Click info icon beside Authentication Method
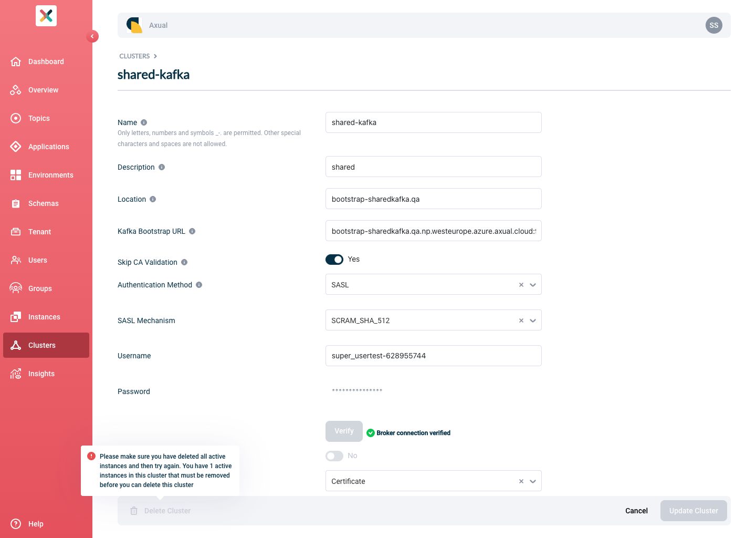This screenshot has width=756, height=538. (x=199, y=285)
